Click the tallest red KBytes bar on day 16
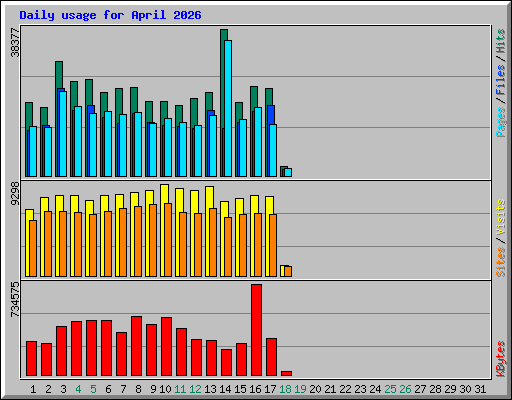This screenshot has width=512, height=400. pos(256,330)
